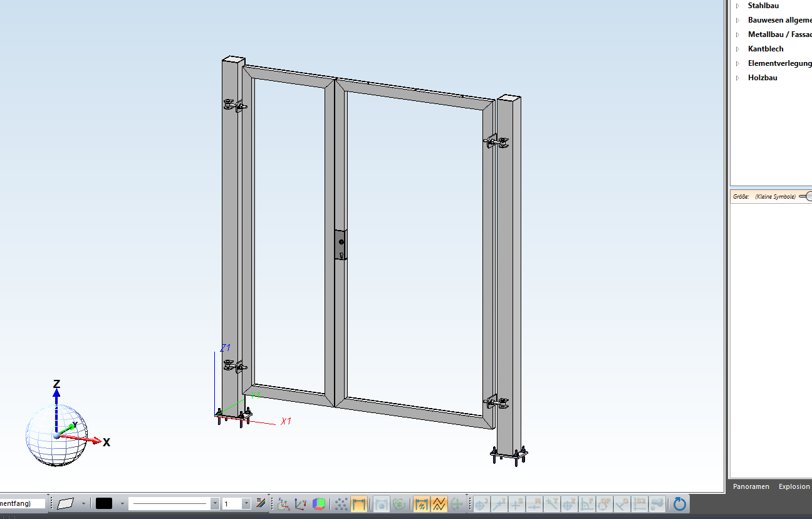The width and height of the screenshot is (812, 519).
Task: Click the snap option icon labeled QP
Action: click(605, 503)
